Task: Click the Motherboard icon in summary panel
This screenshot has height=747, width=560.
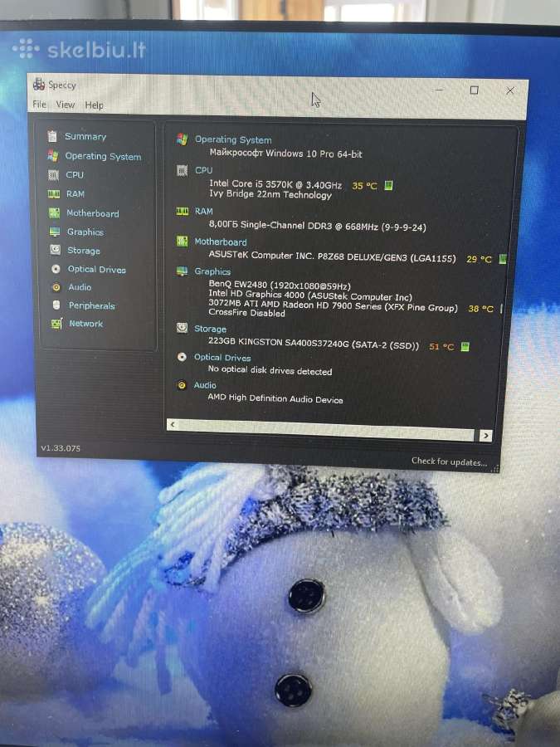Action: pyautogui.click(x=182, y=241)
